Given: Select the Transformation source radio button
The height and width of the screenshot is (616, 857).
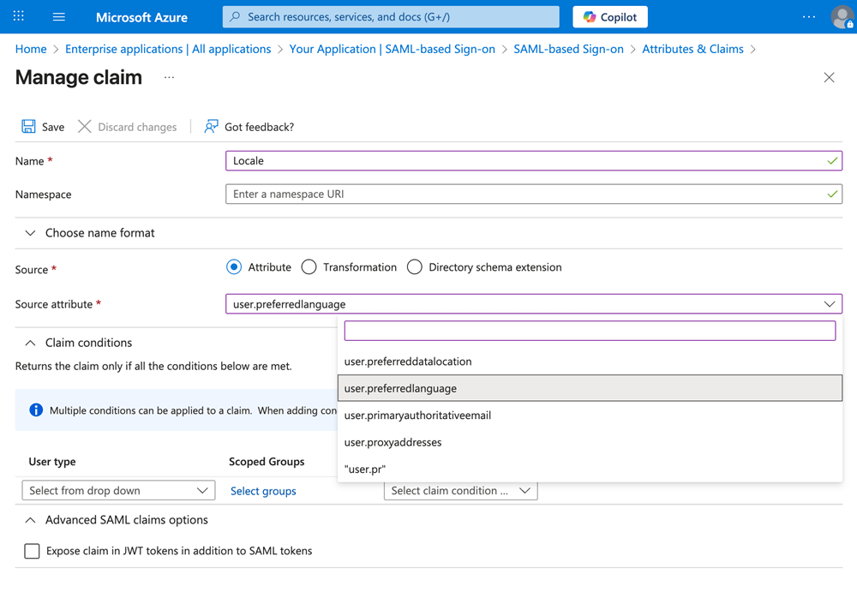Looking at the screenshot, I should tap(309, 267).
